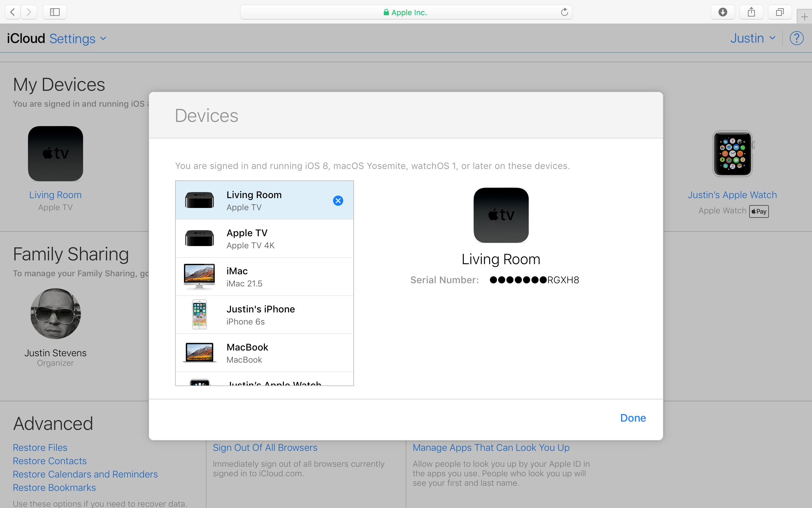Select the MacBook row
Screen dimensions: 812x508
pos(265,353)
